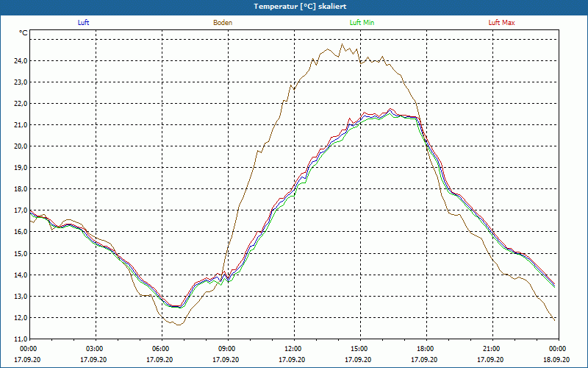Click the 20,0 y-axis value
Screen dimensions: 588x368
click(21, 146)
